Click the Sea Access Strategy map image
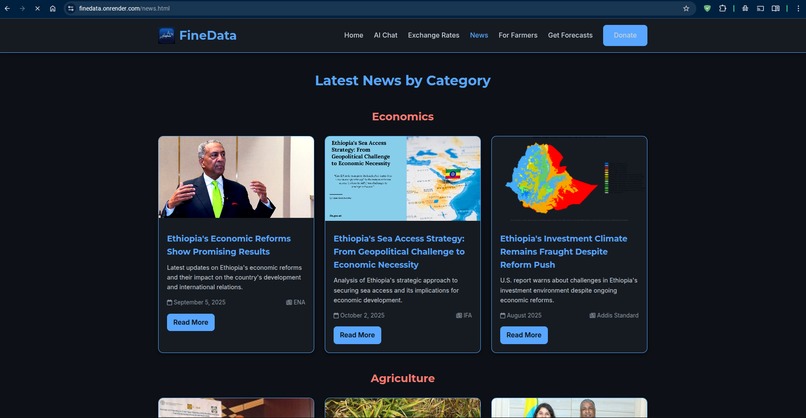 (x=402, y=178)
